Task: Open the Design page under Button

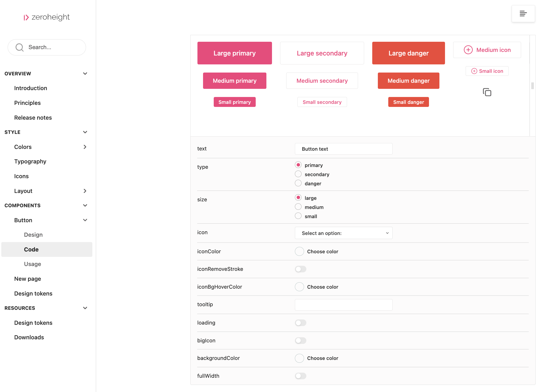Action: click(x=33, y=235)
